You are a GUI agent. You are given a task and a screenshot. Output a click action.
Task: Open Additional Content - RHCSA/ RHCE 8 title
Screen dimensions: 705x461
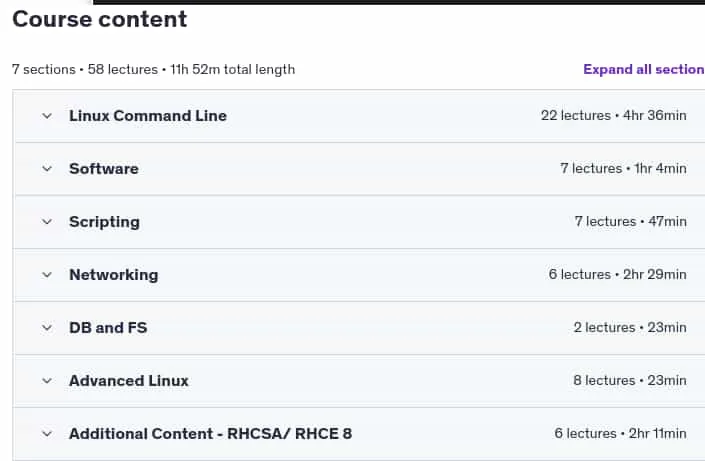pos(210,434)
